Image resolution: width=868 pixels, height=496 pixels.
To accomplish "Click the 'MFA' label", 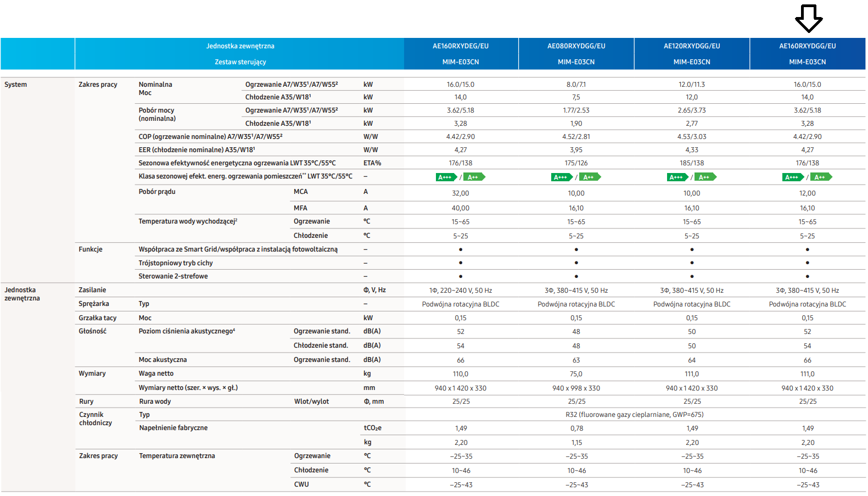I will 300,208.
